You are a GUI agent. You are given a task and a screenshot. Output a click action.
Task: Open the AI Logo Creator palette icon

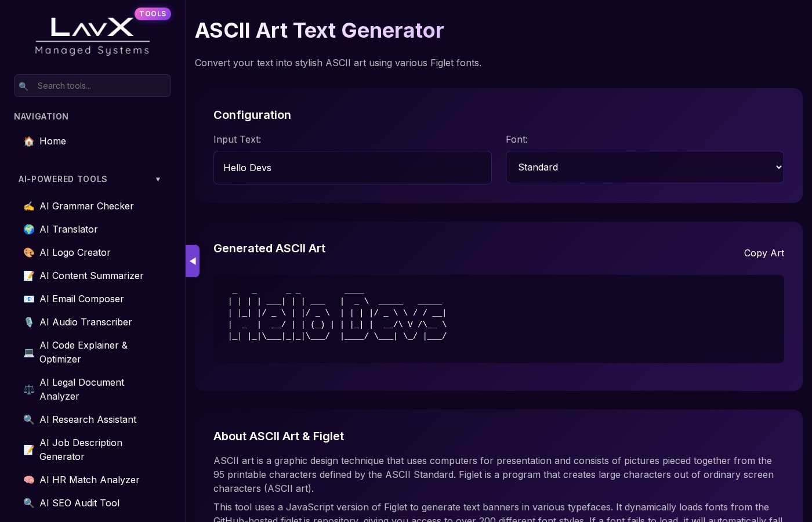(x=29, y=252)
